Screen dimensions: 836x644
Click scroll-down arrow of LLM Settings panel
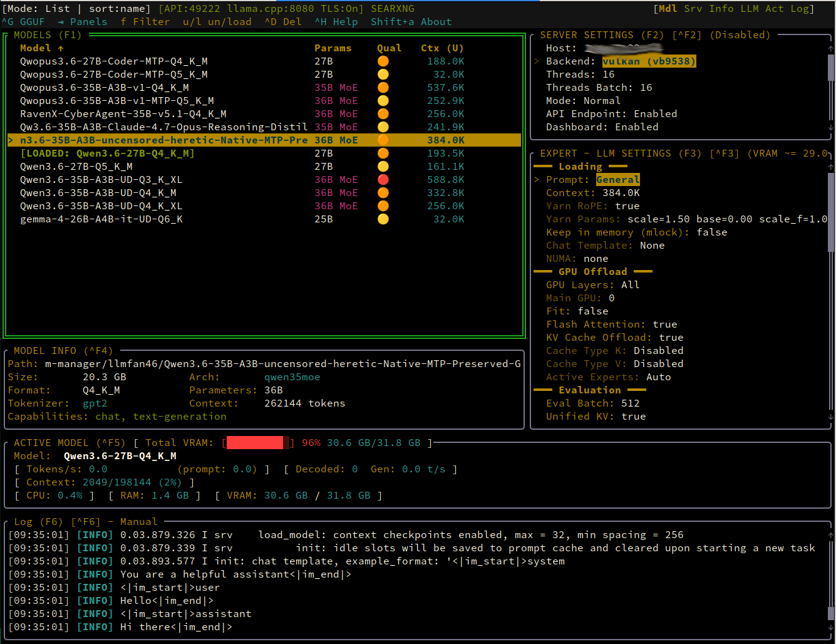coord(831,417)
